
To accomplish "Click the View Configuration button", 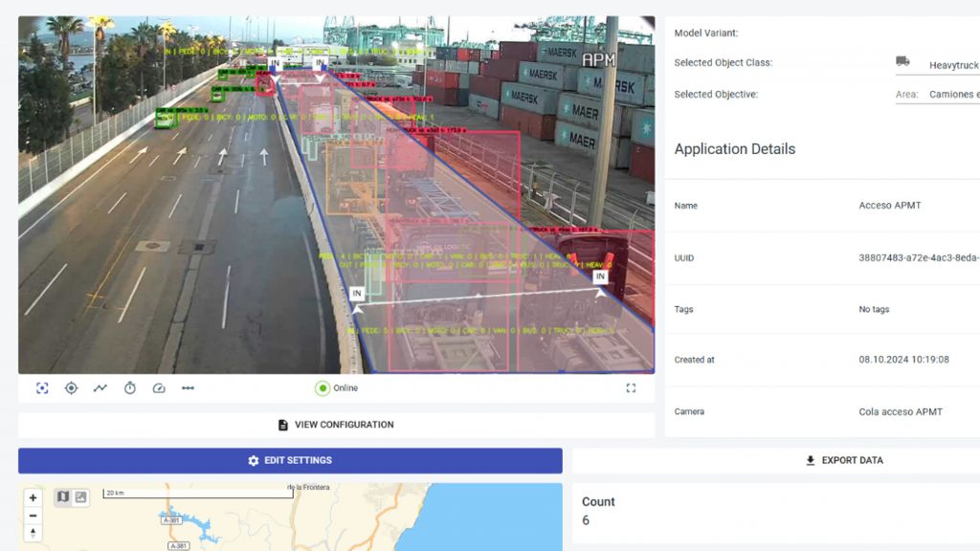I will point(336,425).
